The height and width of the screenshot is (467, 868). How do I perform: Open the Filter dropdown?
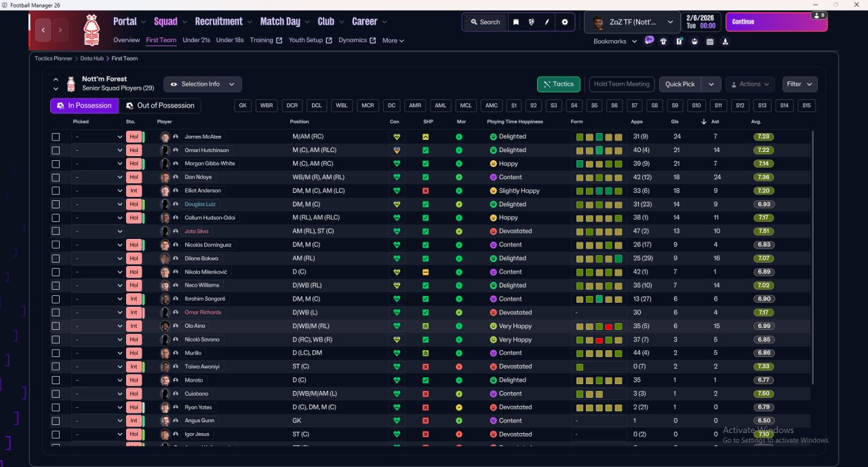tap(800, 84)
